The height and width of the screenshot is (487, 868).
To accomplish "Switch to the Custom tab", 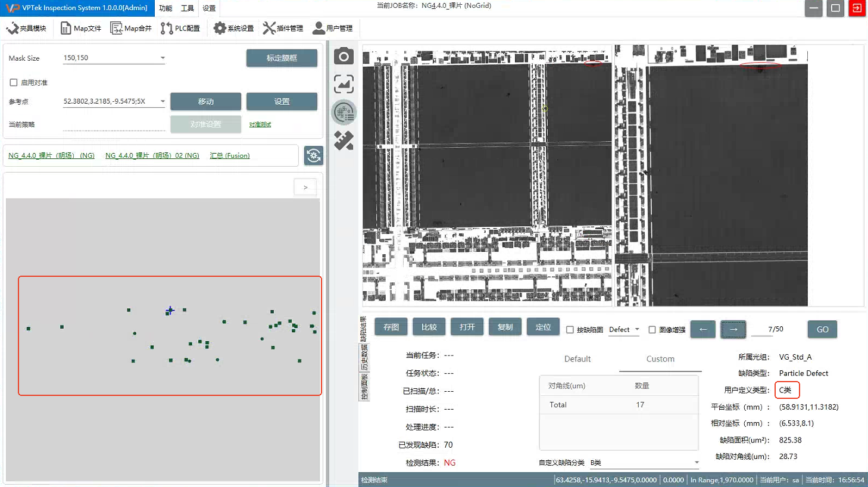I will coord(660,359).
